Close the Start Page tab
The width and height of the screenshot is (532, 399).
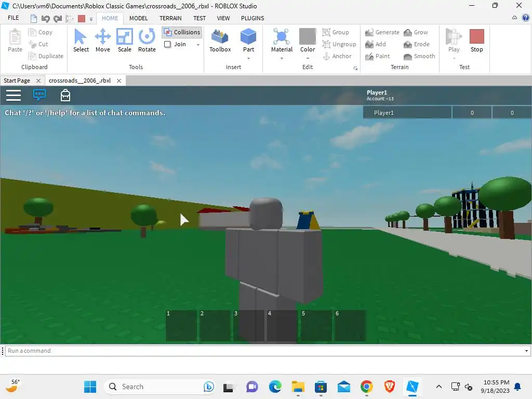(x=38, y=81)
